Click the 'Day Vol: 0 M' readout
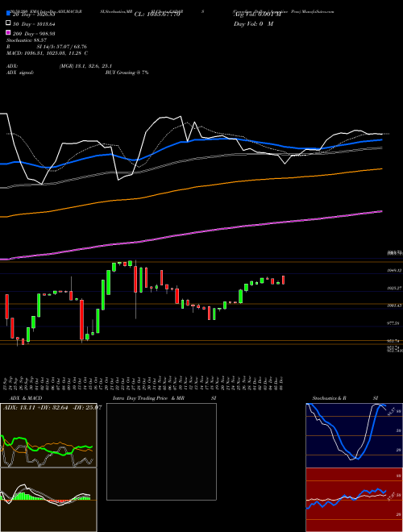The height and width of the screenshot is (532, 403). tap(253, 23)
